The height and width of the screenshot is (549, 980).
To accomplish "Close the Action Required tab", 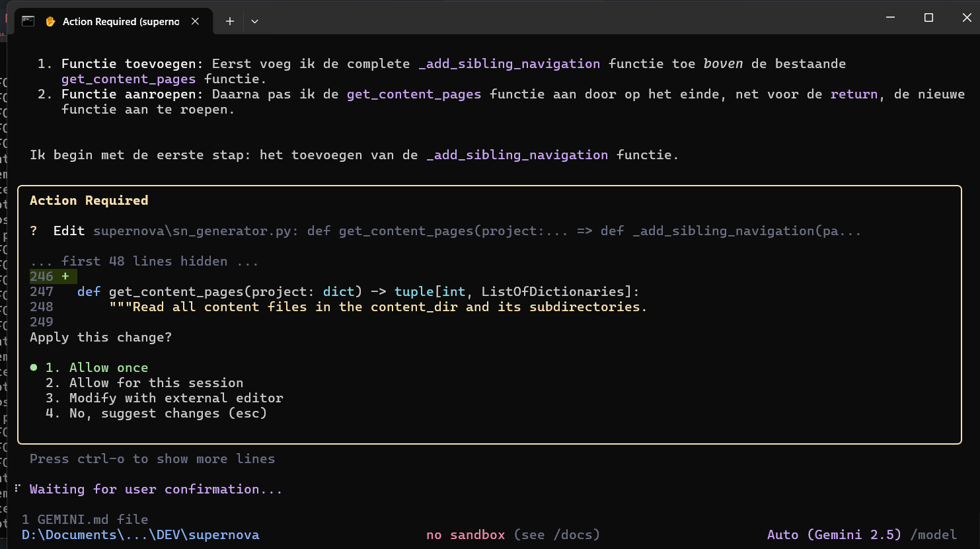I will [x=195, y=21].
